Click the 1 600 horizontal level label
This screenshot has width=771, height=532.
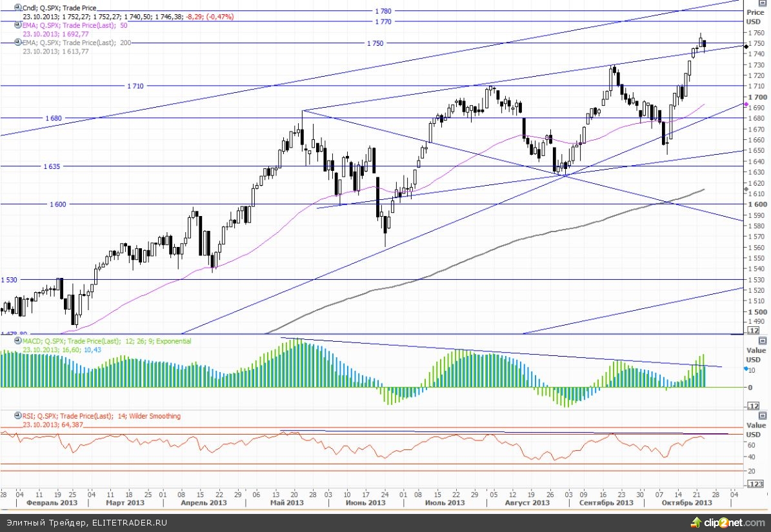(57, 204)
